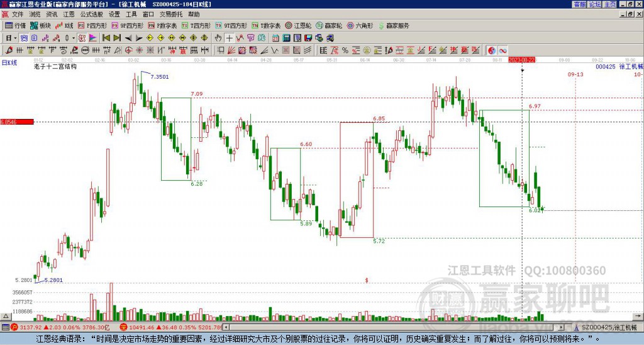Select the red target crosshair tool
644x345 pixels.
[128, 50]
